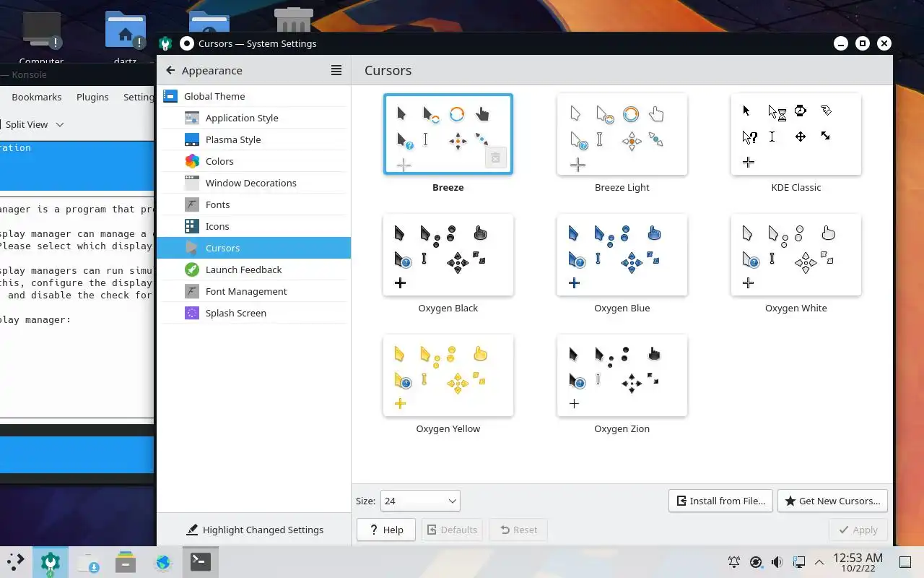This screenshot has height=578, width=924.
Task: Select the Oxygen White cursor theme
Action: [x=796, y=255]
